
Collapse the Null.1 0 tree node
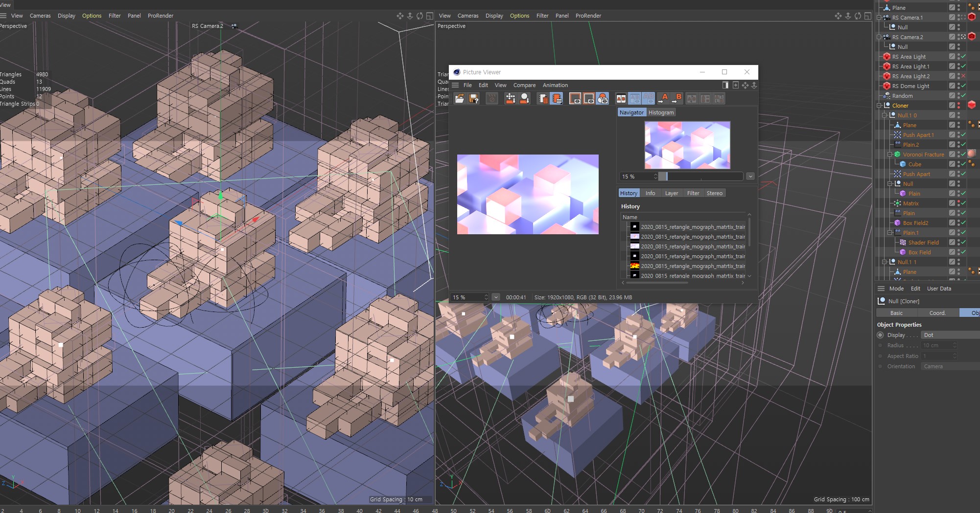pos(885,115)
